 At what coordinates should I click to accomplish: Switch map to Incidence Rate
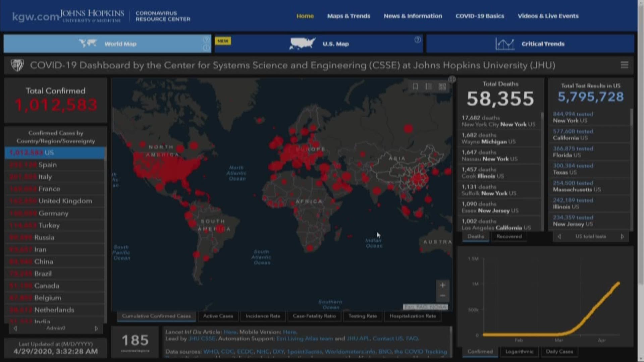point(263,316)
